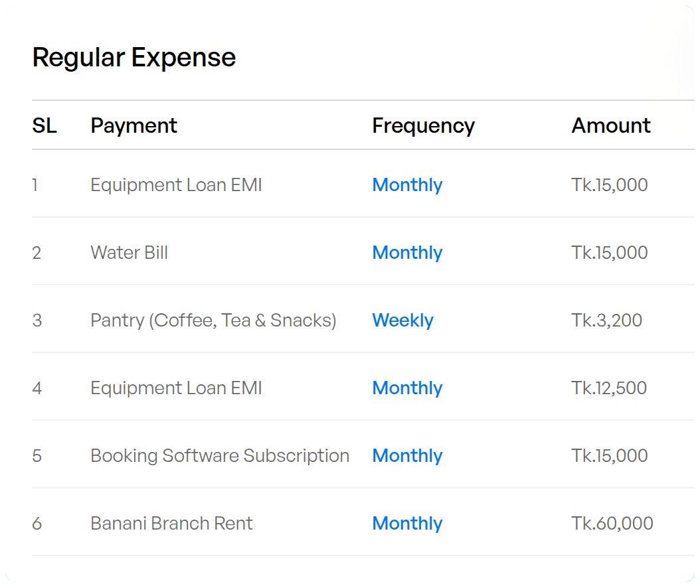Click the Regular Expense heading
The image size is (700, 588).
coord(134,58)
